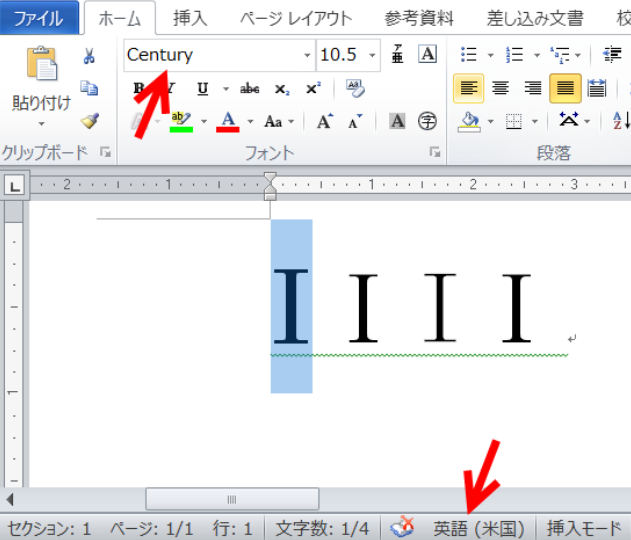Click the Format Painter brush icon

point(89,120)
